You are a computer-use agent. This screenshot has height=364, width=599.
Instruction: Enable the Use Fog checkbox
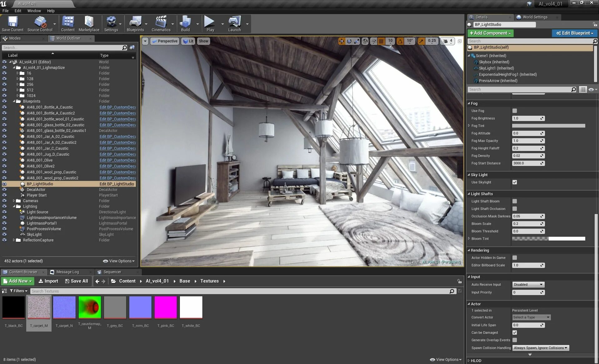coord(514,111)
